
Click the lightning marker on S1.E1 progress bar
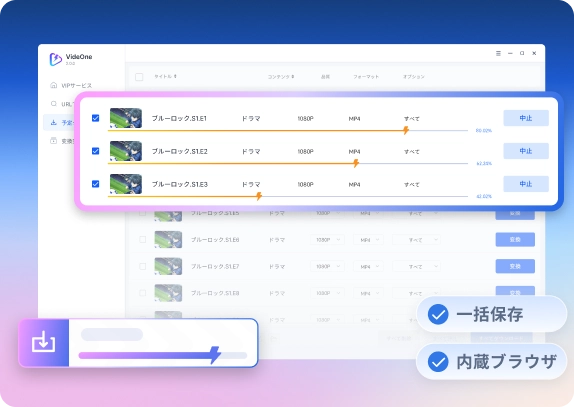[x=406, y=130]
